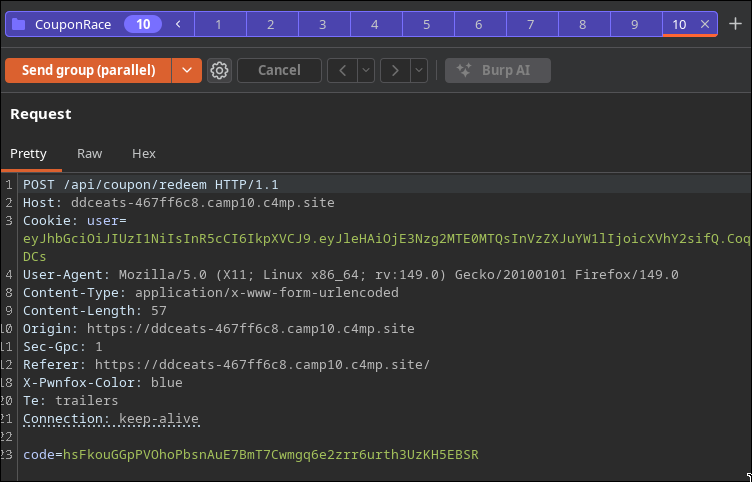The image size is (752, 482).
Task: Open the request settings gear icon
Action: tap(219, 71)
